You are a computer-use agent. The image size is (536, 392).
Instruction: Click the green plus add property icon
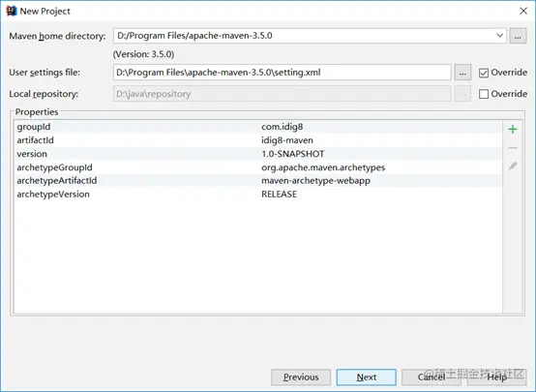tap(513, 129)
